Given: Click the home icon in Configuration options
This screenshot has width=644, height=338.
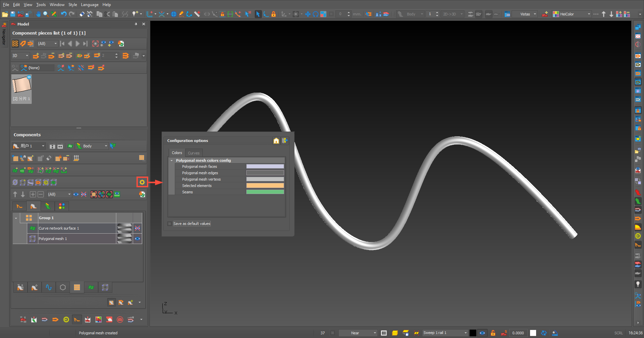Looking at the screenshot, I should point(276,141).
